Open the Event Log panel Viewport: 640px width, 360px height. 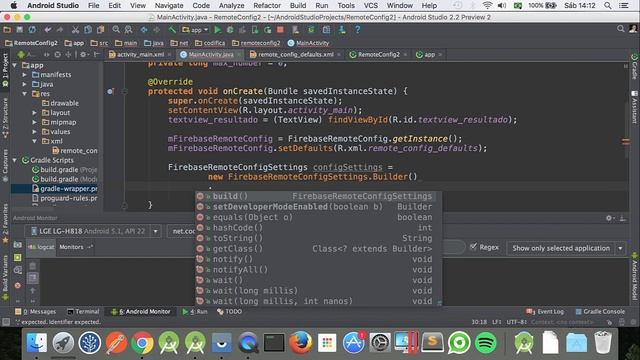(546, 311)
